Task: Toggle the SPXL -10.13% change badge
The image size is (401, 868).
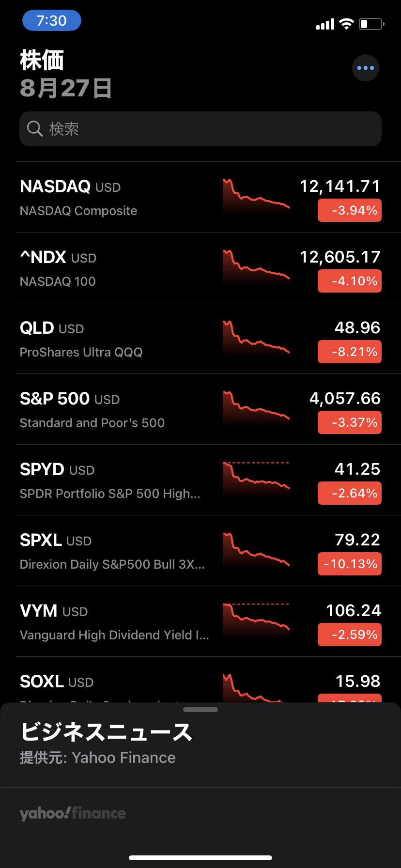Action: tap(349, 564)
